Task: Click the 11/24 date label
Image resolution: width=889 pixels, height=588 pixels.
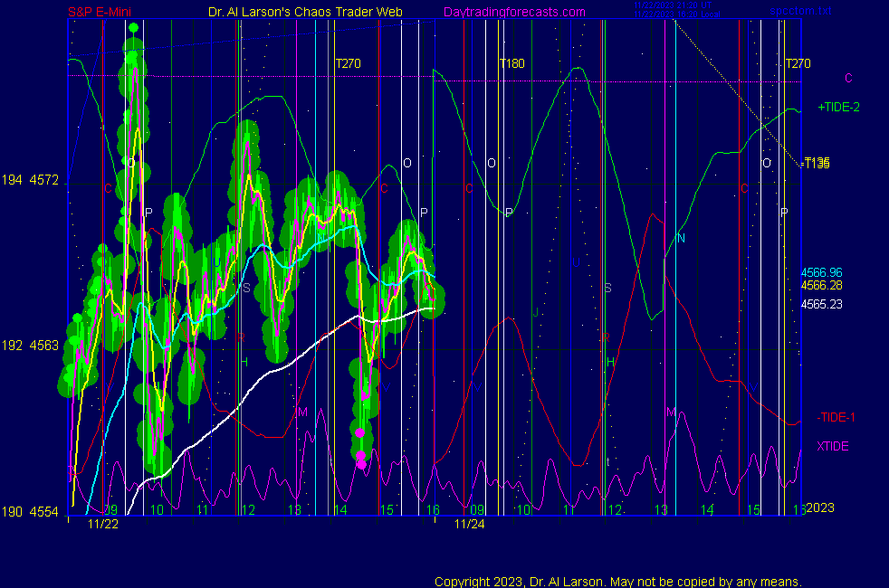Action: tap(470, 524)
